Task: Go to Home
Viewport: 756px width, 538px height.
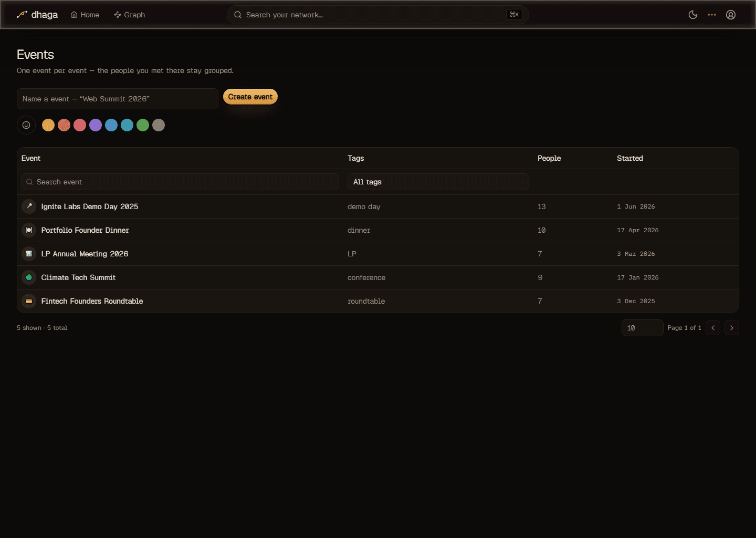Action: point(85,15)
